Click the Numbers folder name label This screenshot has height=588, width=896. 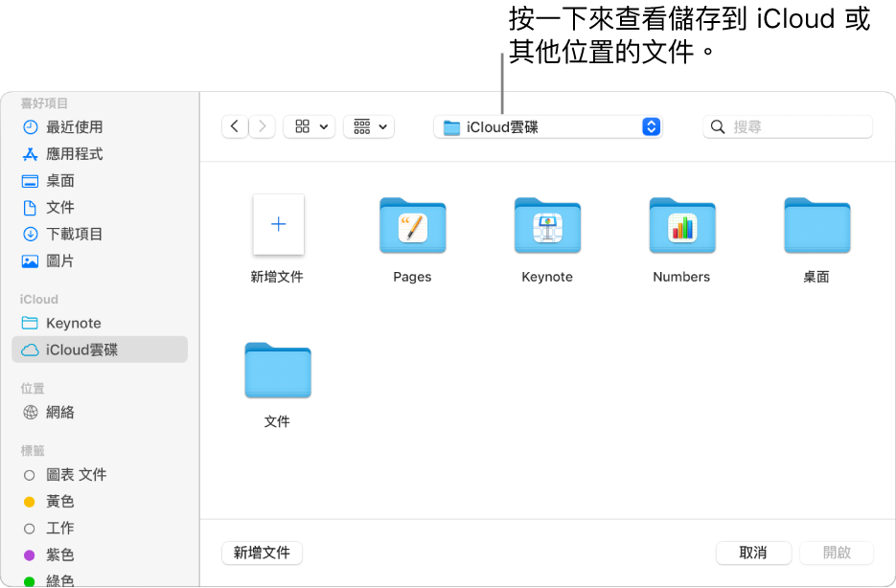point(681,277)
